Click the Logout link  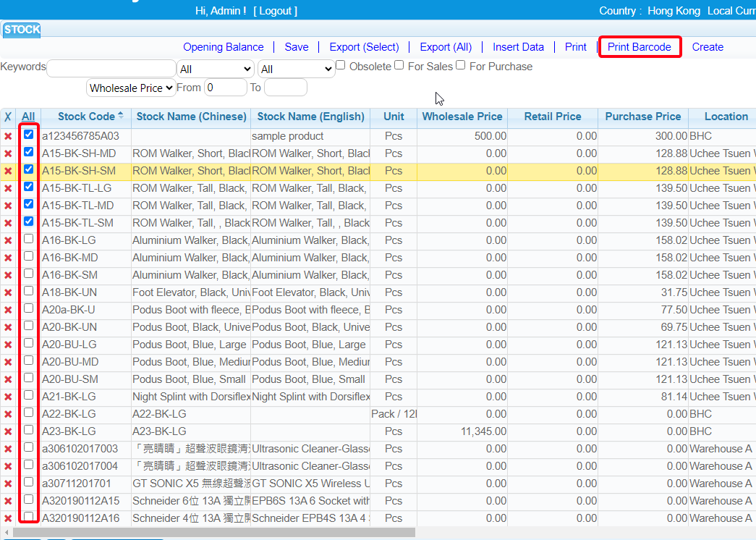click(x=275, y=11)
